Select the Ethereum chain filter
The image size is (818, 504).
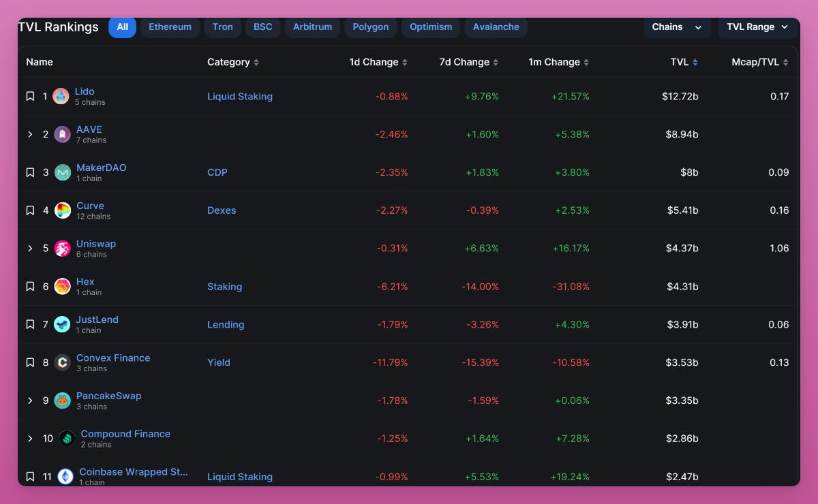tap(170, 27)
